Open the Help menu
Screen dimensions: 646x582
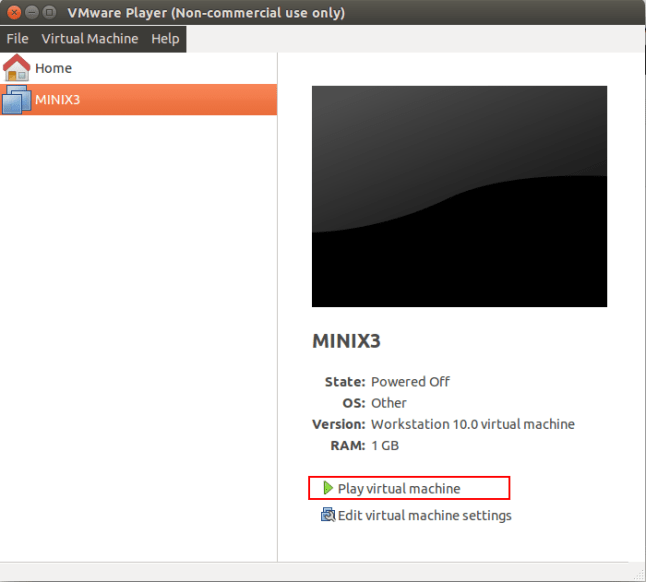[165, 39]
